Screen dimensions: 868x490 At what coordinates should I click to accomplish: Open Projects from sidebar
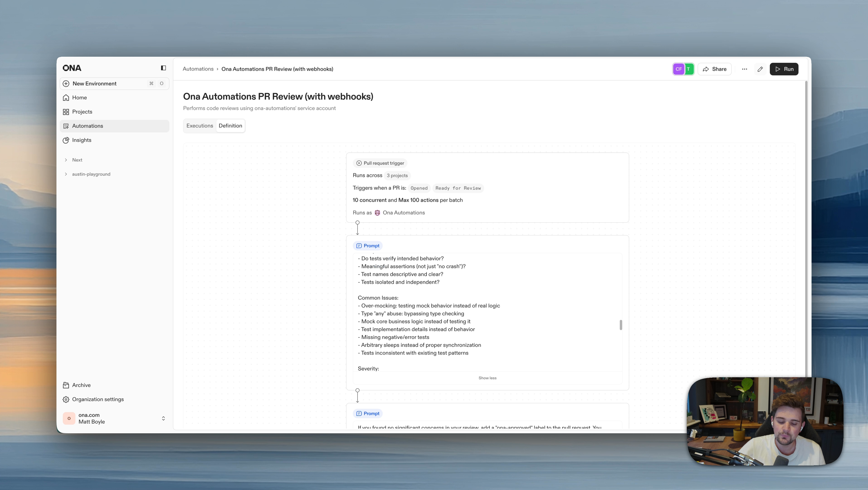coord(82,112)
